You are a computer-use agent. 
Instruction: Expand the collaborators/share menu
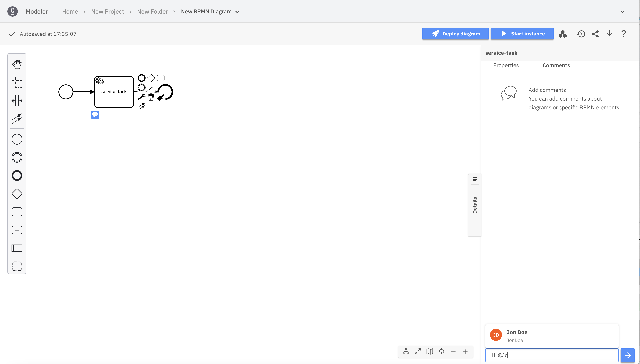(x=595, y=34)
